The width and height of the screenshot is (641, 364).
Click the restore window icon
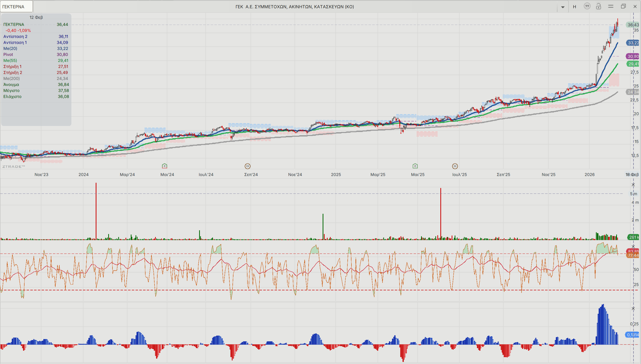coord(623,7)
